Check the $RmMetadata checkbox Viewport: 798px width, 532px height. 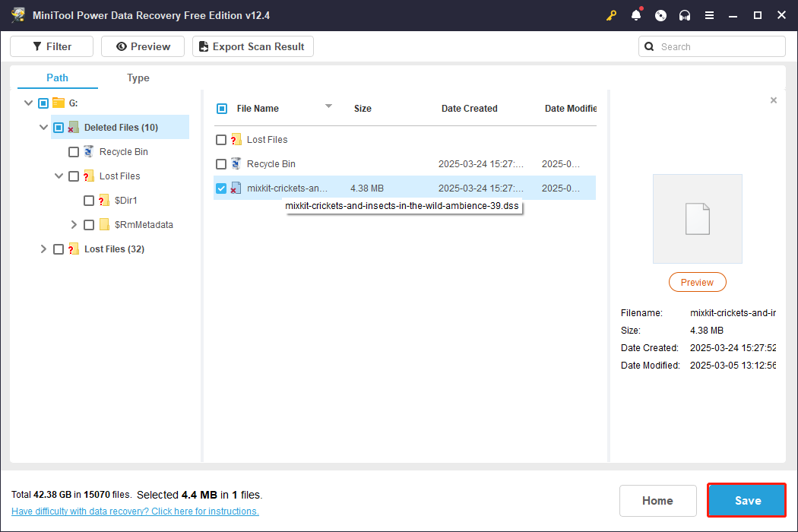(89, 224)
